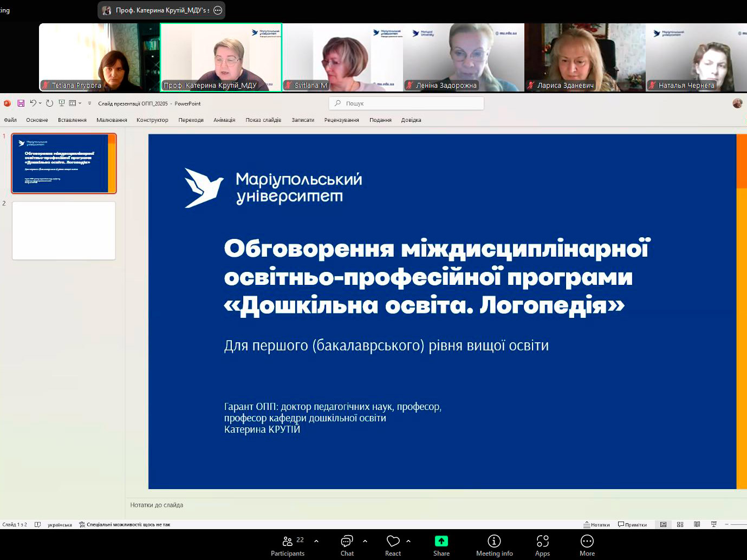Select the blank slide 2 thumbnail
The width and height of the screenshot is (747, 560).
coord(64,231)
